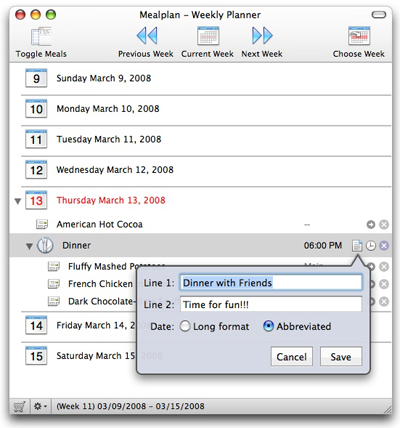The image size is (400, 428).
Task: Click the Dinner clock time icon
Action: tap(371, 246)
